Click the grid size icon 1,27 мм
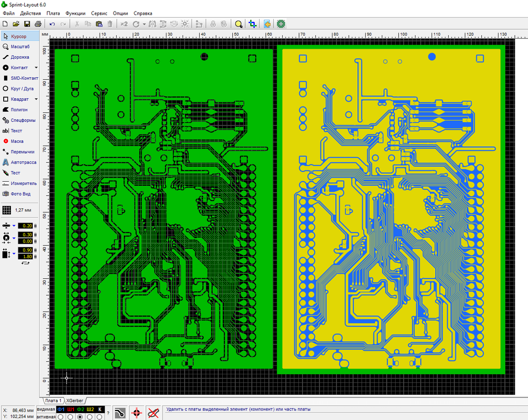This screenshot has height=420, width=528. coord(7,210)
